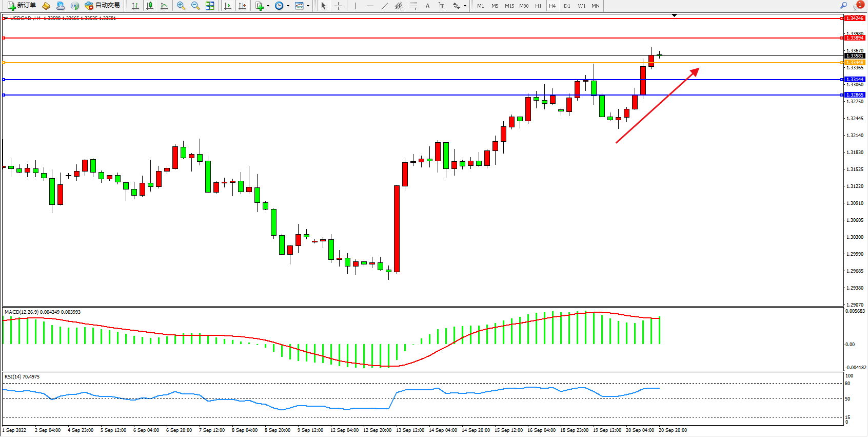Select the Fibonacci retracement tool
The image size is (868, 437).
pyautogui.click(x=413, y=6)
